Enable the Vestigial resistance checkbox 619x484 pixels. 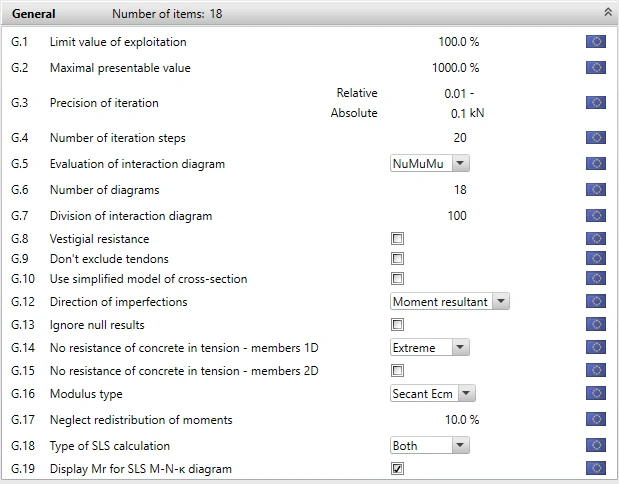click(x=397, y=238)
